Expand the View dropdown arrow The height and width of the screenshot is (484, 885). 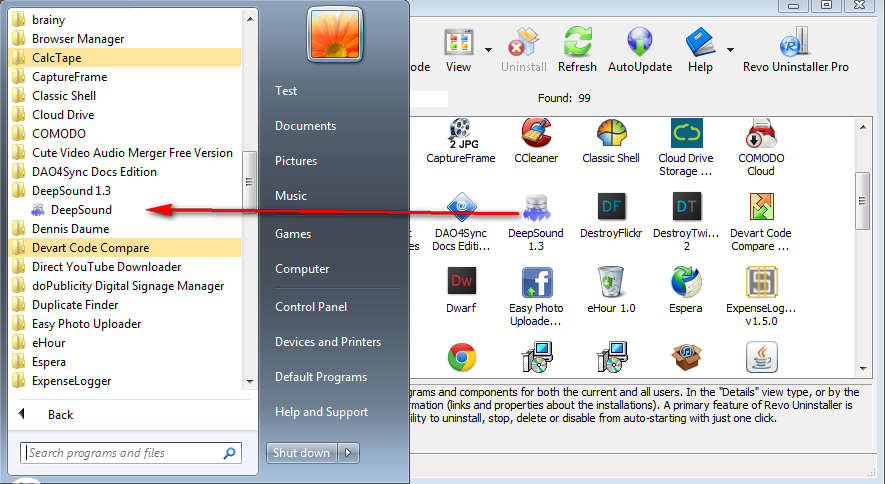point(488,50)
